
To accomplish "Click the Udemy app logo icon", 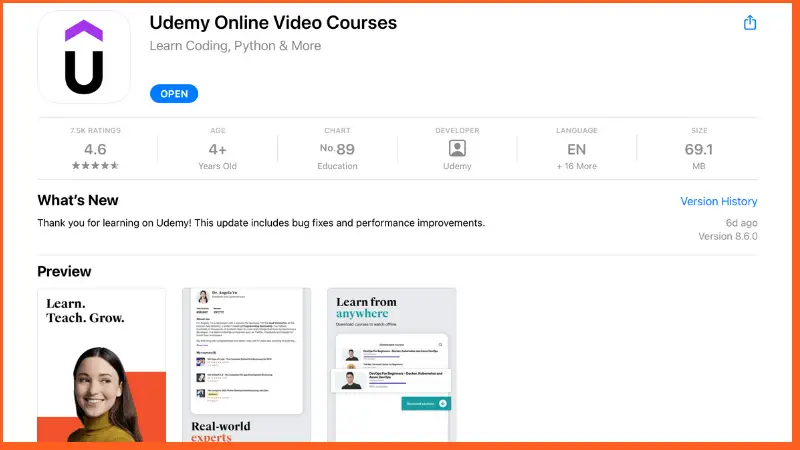I will (x=84, y=57).
